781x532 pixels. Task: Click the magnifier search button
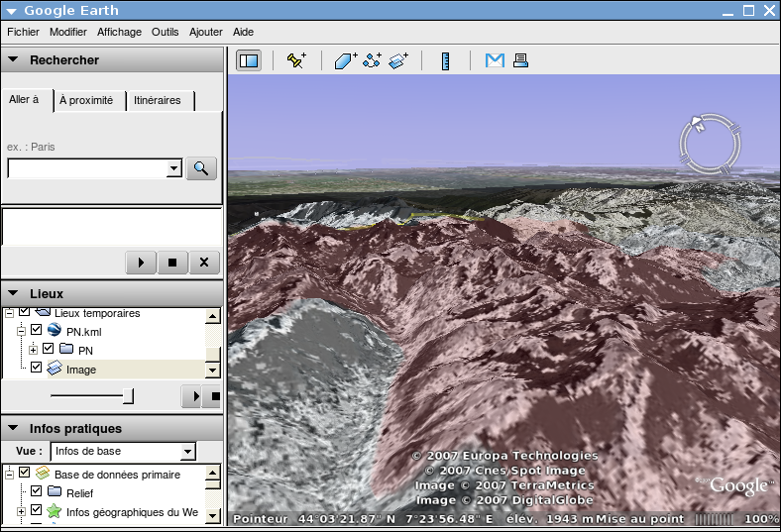(x=200, y=168)
